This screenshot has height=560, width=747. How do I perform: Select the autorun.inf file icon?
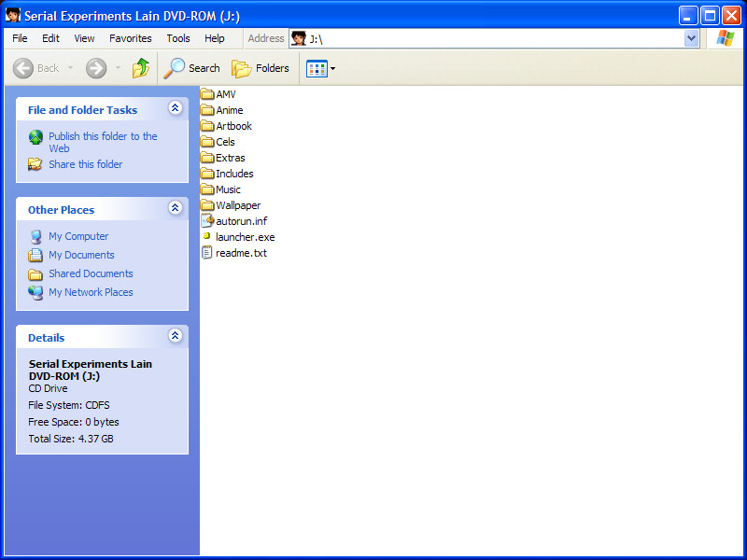pyautogui.click(x=207, y=221)
